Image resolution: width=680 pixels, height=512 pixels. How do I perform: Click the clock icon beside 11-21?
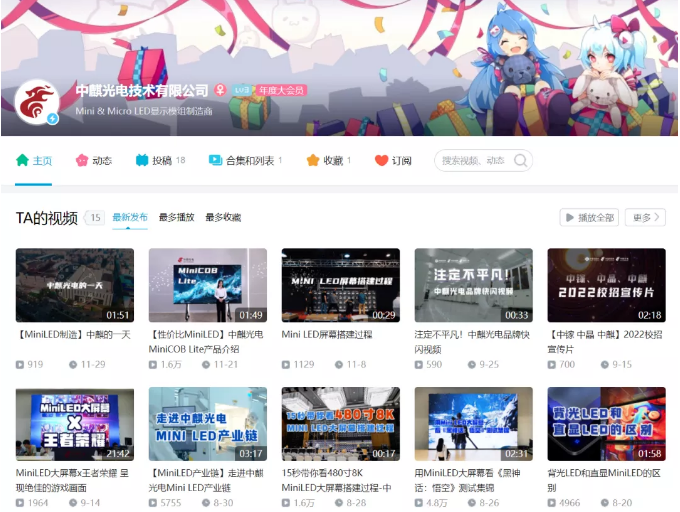click(206, 365)
